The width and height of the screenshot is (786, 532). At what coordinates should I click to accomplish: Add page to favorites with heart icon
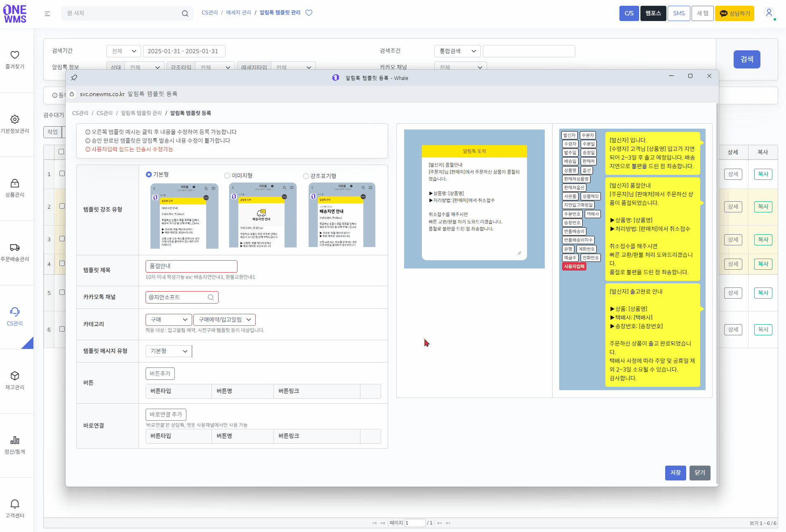(309, 13)
